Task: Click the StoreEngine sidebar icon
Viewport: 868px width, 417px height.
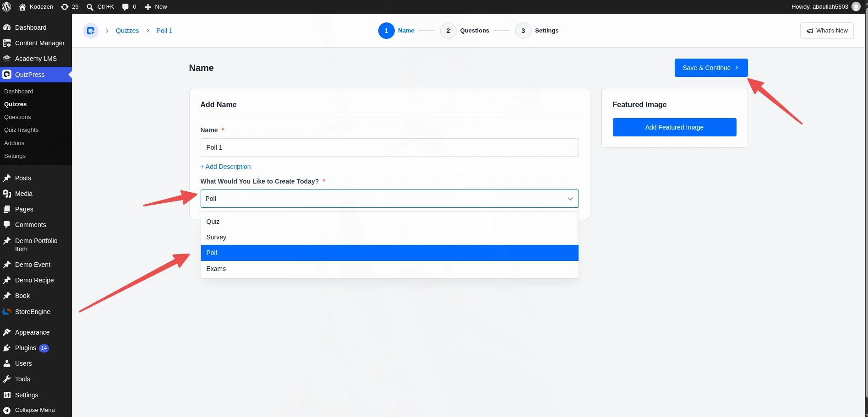Action: coord(7,312)
